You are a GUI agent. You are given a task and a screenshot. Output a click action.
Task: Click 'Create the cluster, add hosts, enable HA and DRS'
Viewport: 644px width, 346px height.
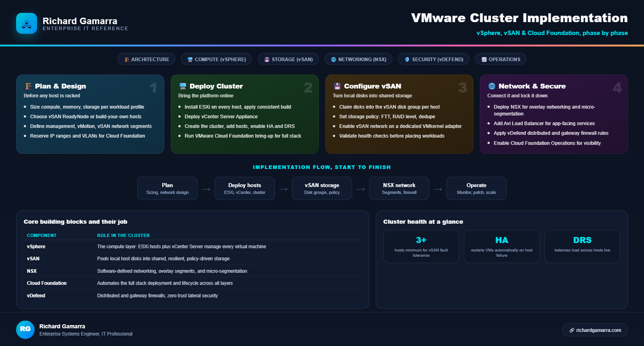pos(239,126)
